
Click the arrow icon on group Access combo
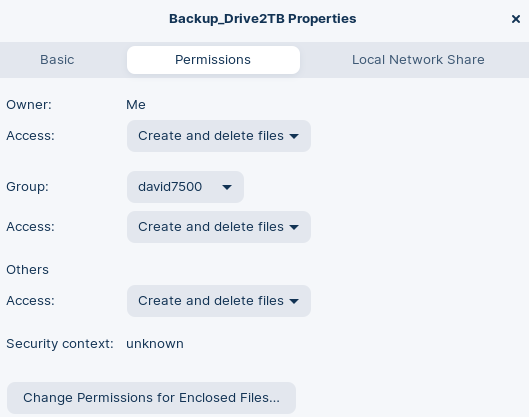[294, 227]
